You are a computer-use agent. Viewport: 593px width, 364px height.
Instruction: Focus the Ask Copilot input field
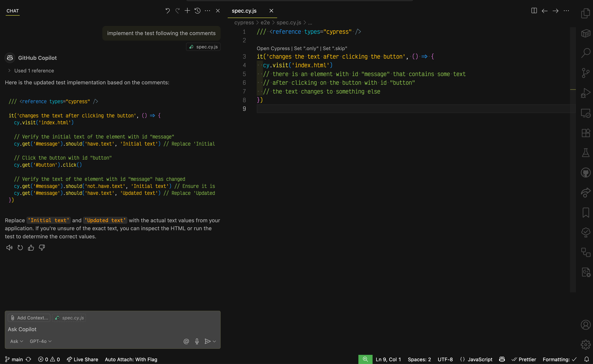(x=96, y=329)
